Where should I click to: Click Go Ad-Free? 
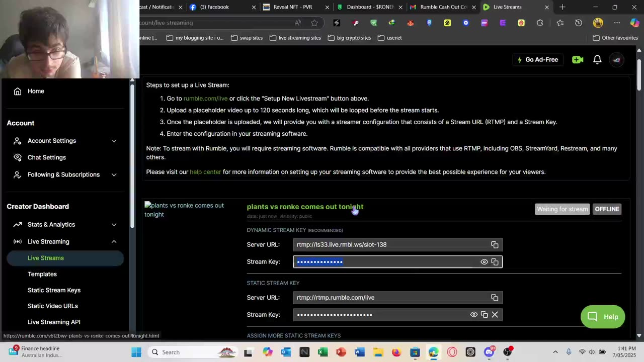point(537,60)
